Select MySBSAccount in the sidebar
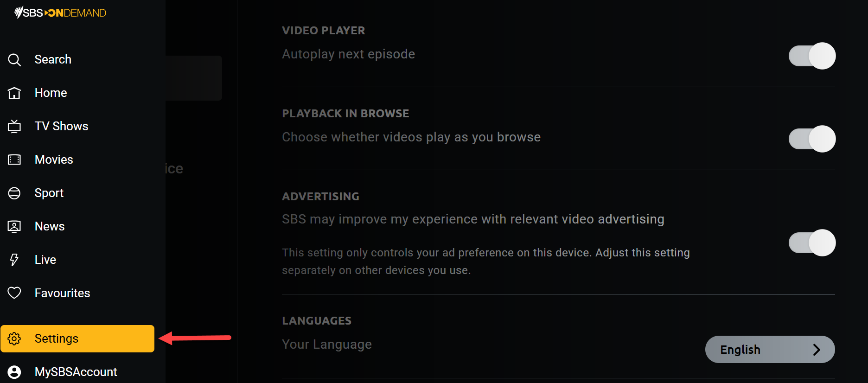Screen dimensions: 868x383 pos(76,371)
